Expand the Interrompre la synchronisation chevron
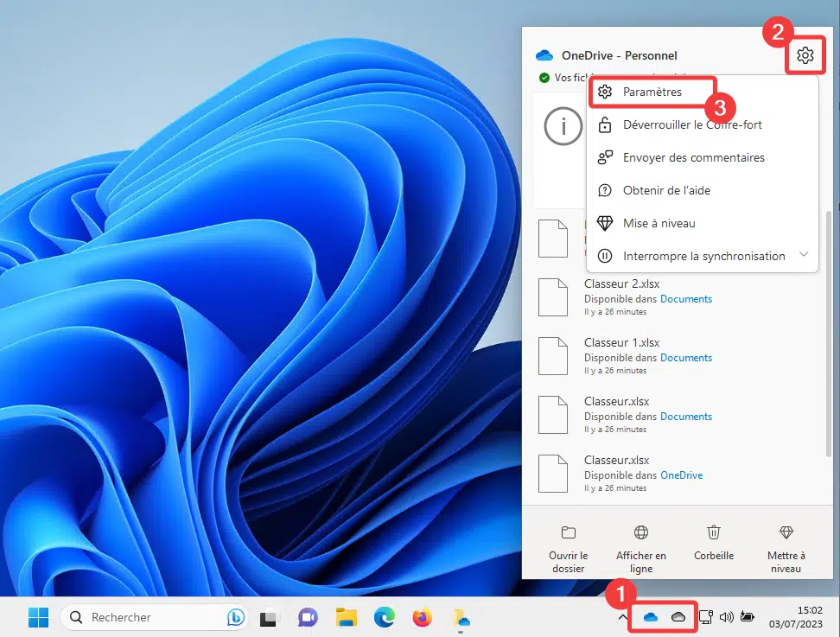Image resolution: width=840 pixels, height=637 pixels. coord(804,254)
